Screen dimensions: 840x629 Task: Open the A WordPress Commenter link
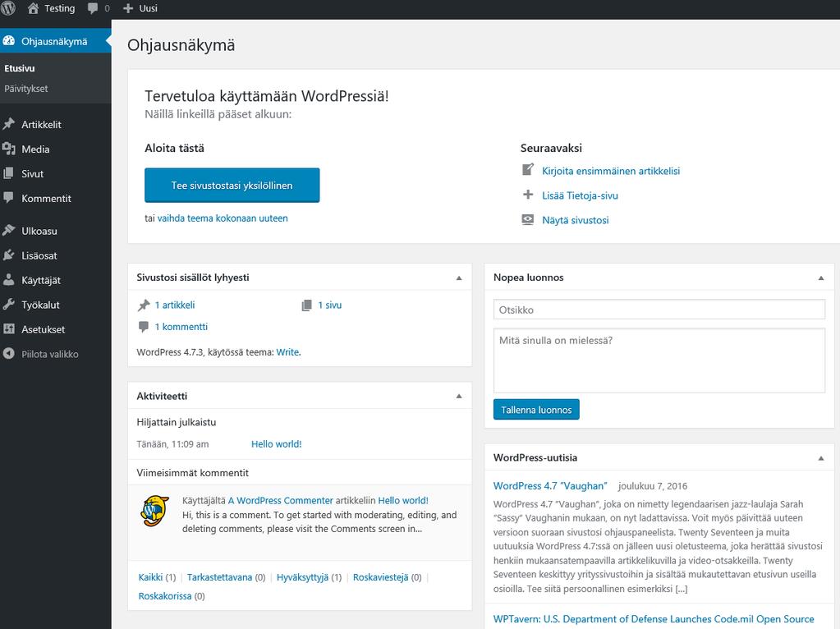[280, 500]
